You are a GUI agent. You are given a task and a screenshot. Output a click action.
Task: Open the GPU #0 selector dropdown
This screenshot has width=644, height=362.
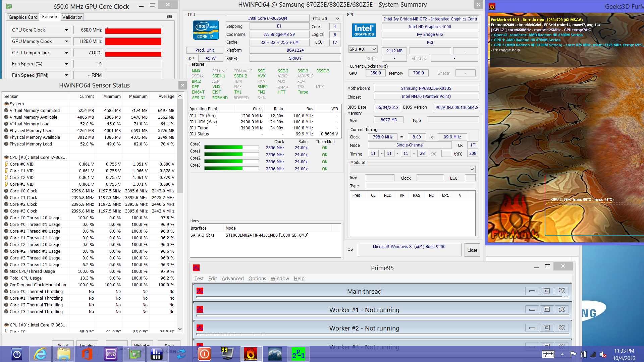(363, 49)
